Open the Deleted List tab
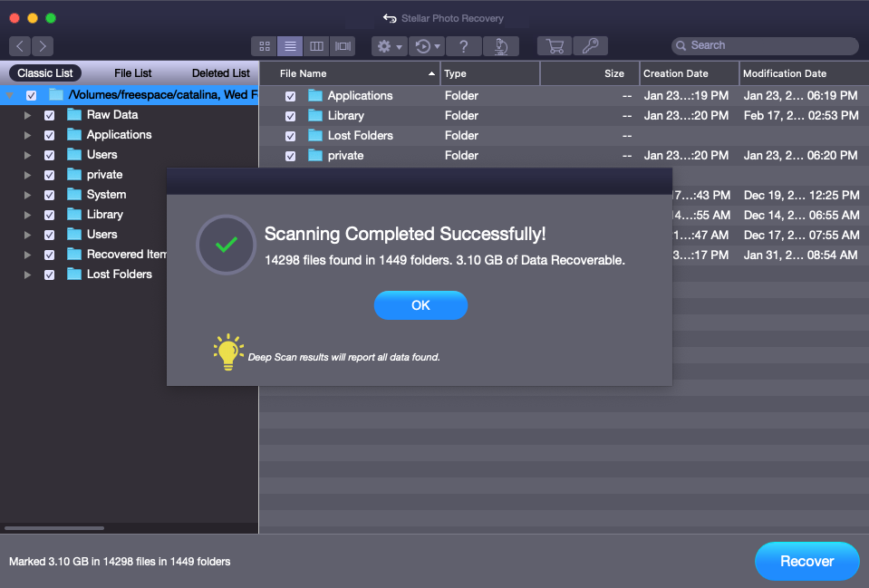 [x=220, y=73]
